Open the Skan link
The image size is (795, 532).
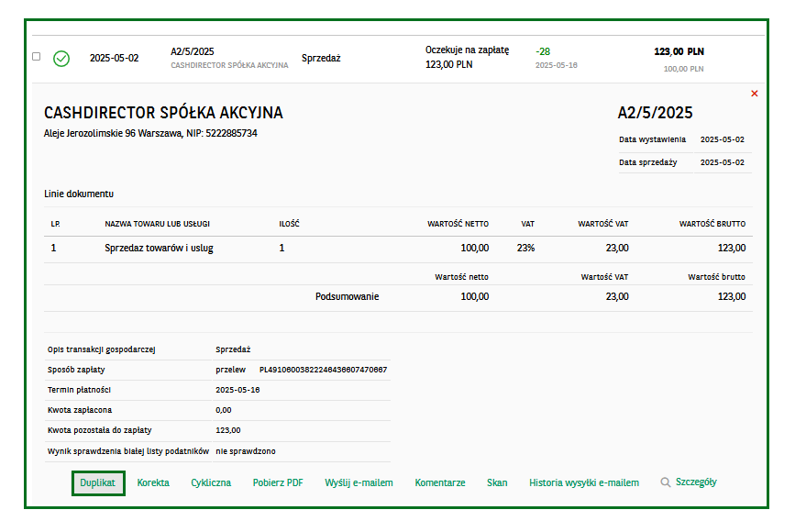(497, 482)
